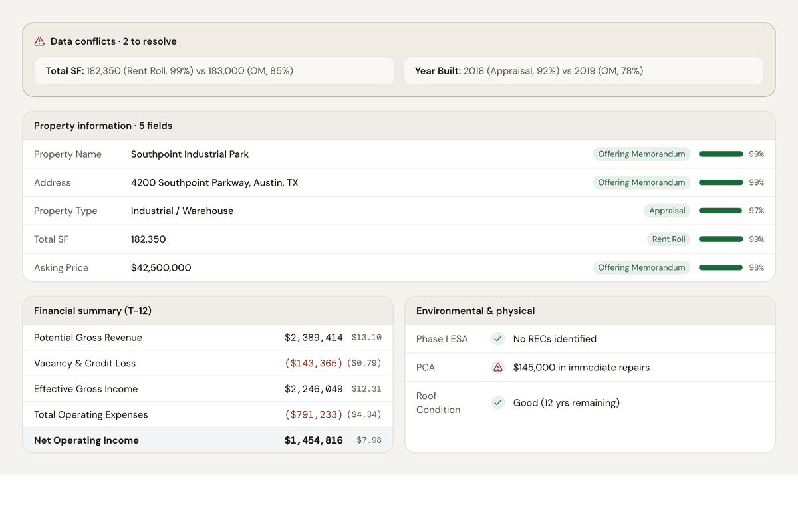
Task: Click the Appraisal source badge for Property Type
Action: [667, 211]
